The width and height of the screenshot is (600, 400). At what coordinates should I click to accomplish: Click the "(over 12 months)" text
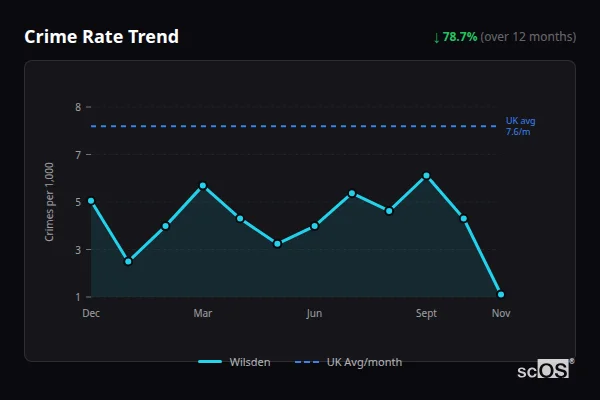(528, 37)
